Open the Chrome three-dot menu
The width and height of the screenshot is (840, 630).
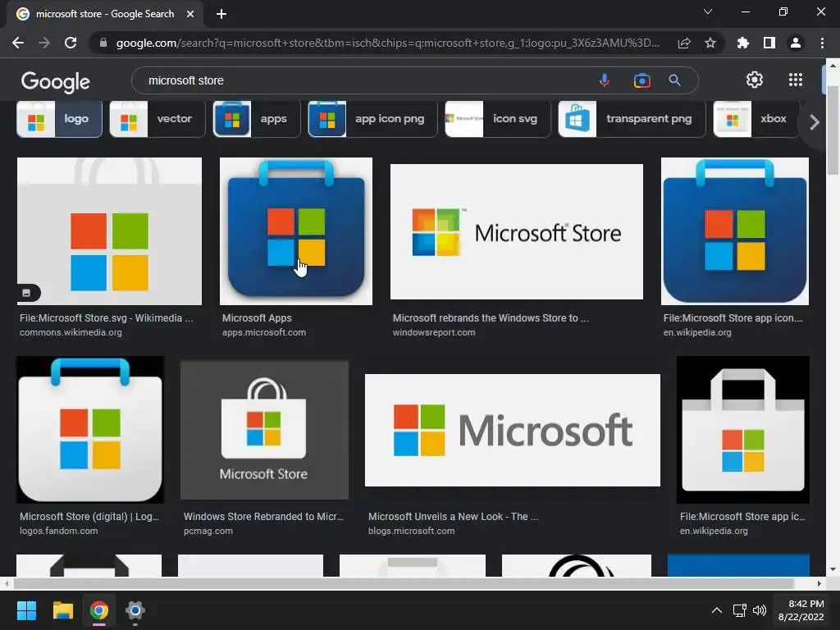point(822,43)
